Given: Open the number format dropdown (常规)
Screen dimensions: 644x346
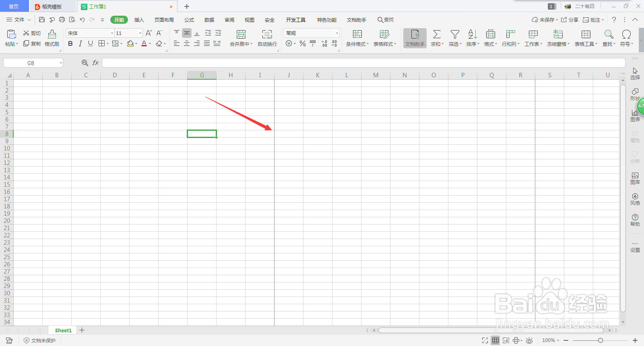Looking at the screenshot, I should 337,33.
